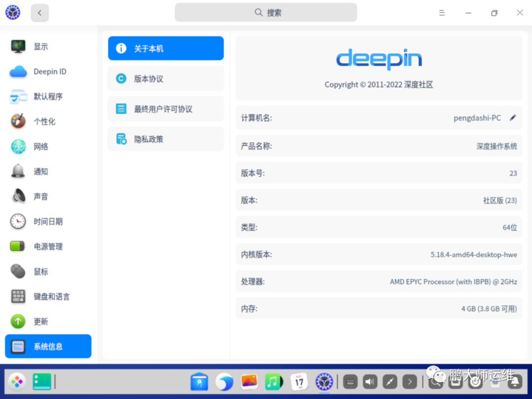Viewport: 532px width, 399px height.
Task: Open 个性化 personalization settings
Action: click(48, 122)
